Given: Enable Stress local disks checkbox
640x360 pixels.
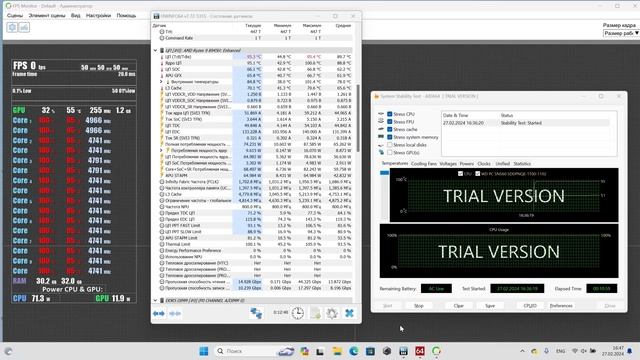Looking at the screenshot, I should click(x=390, y=145).
